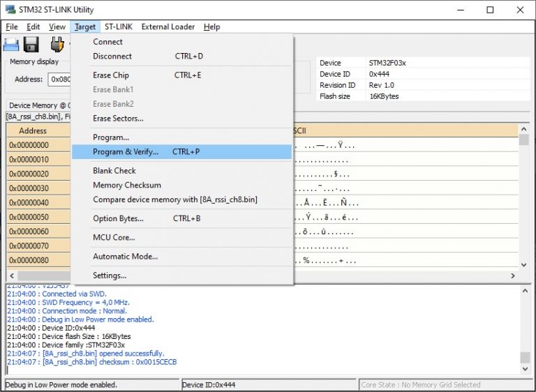
Task: Click the memory Address input field
Action: (x=59, y=80)
